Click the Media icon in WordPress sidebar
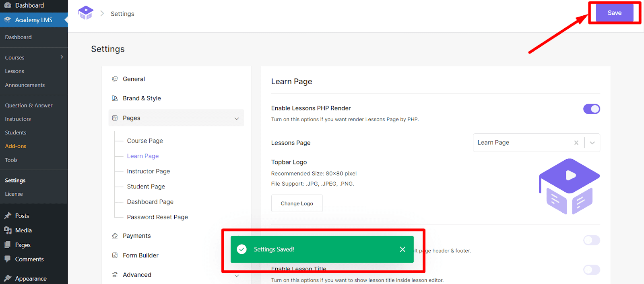 click(x=8, y=230)
